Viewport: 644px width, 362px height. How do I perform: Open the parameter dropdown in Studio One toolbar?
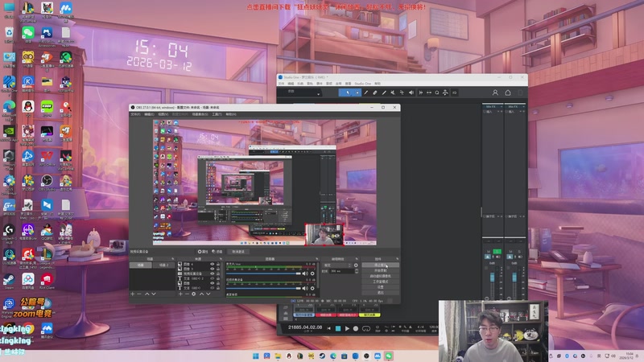pos(318,94)
